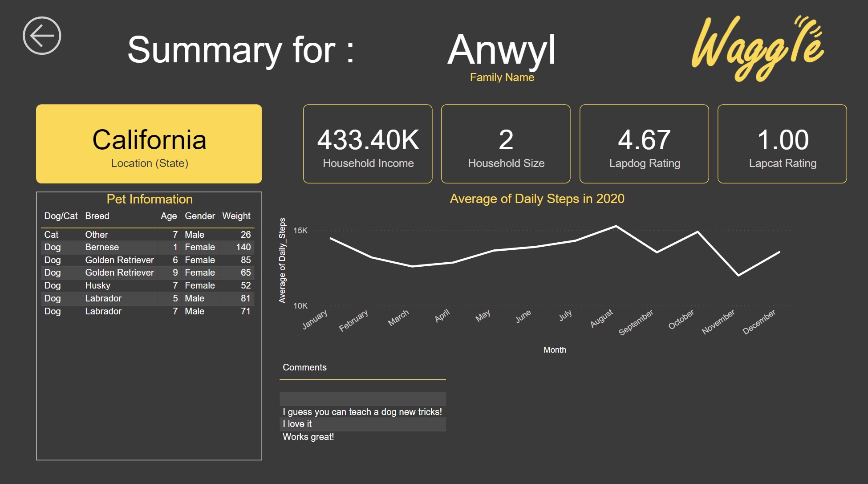Sort pet table by Age column
Viewport: 868px width, 484px height.
pos(169,216)
